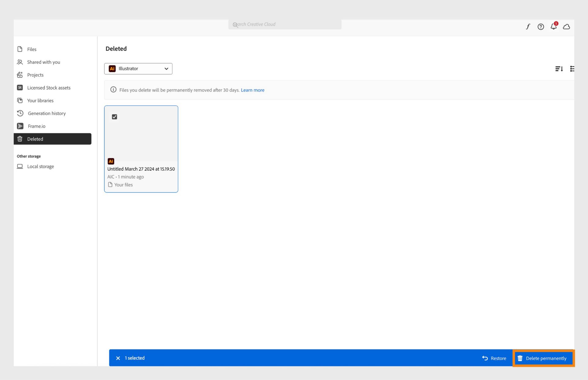Click the search magnifier icon

click(x=235, y=25)
